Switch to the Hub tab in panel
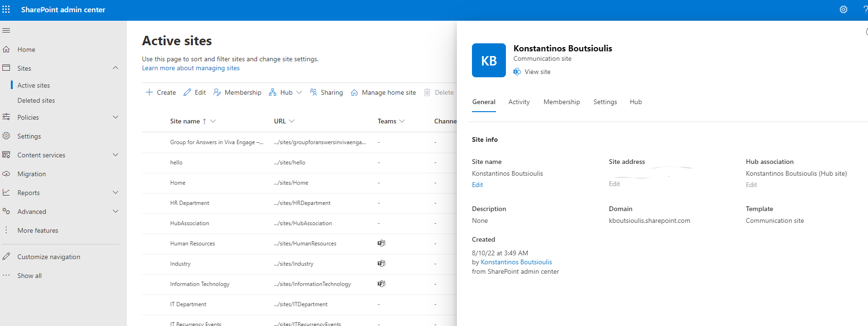Screen dimensions: 868x326 (x=636, y=102)
